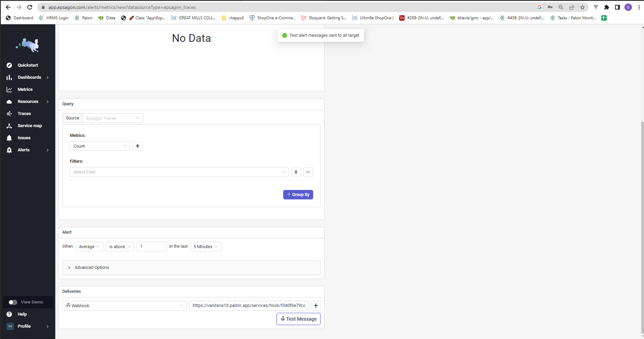The image size is (644, 339).
Task: Add another metric with the plus icon
Action: [x=137, y=146]
